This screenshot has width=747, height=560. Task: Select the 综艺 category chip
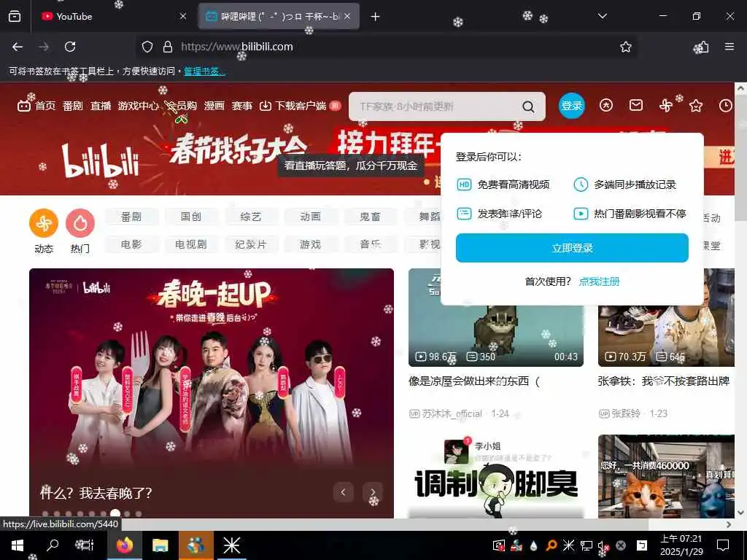click(251, 217)
